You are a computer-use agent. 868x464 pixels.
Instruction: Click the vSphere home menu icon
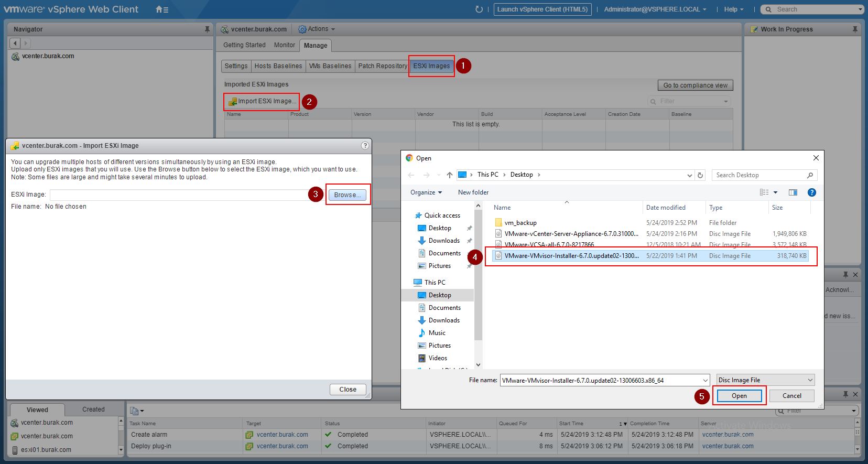tap(162, 9)
